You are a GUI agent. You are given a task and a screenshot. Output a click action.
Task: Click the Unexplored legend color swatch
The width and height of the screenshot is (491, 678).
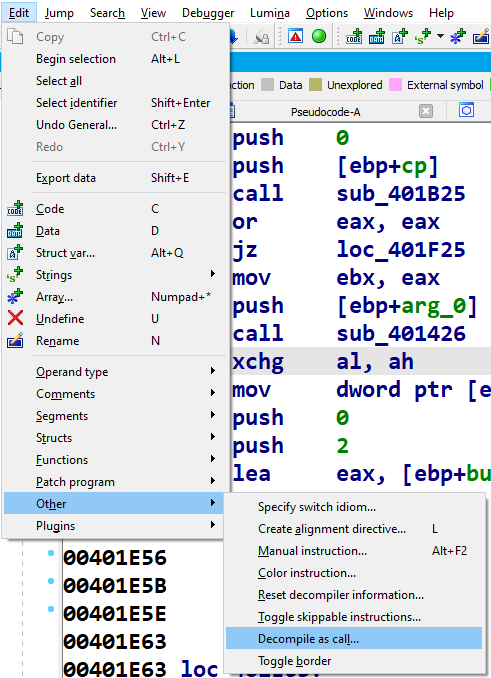click(x=316, y=85)
